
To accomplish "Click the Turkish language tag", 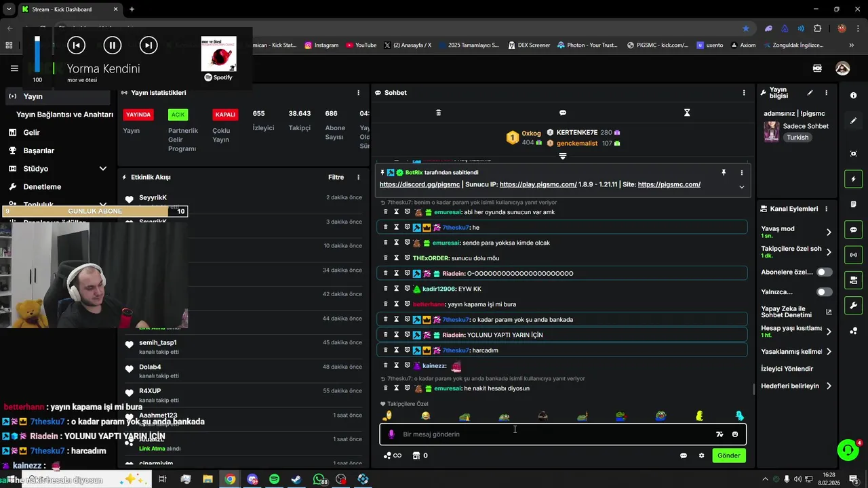I will pos(797,138).
